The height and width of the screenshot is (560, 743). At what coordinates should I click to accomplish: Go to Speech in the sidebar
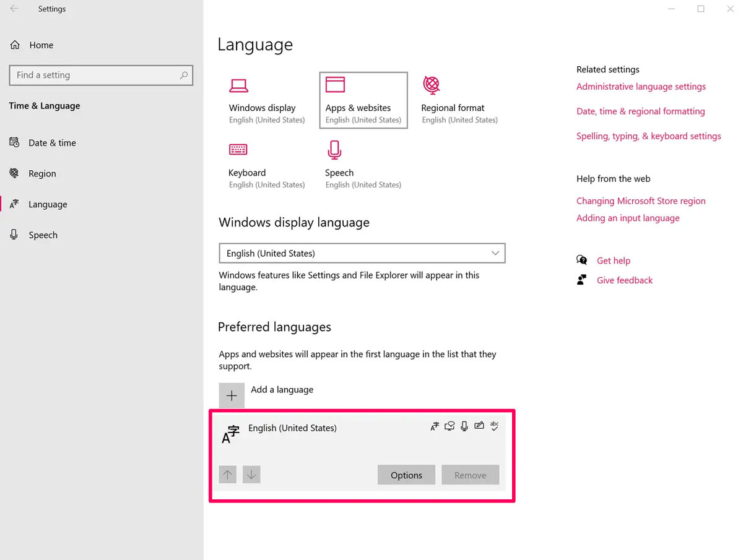(43, 235)
